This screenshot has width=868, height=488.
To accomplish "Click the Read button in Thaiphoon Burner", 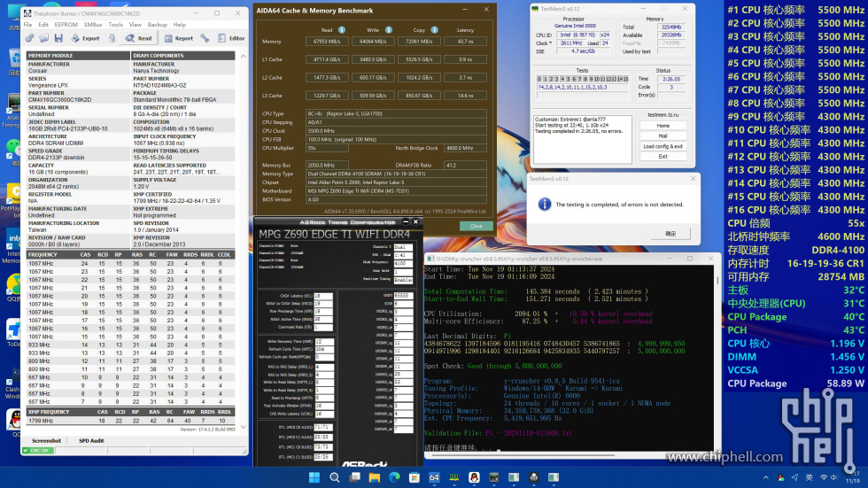I will (x=138, y=38).
